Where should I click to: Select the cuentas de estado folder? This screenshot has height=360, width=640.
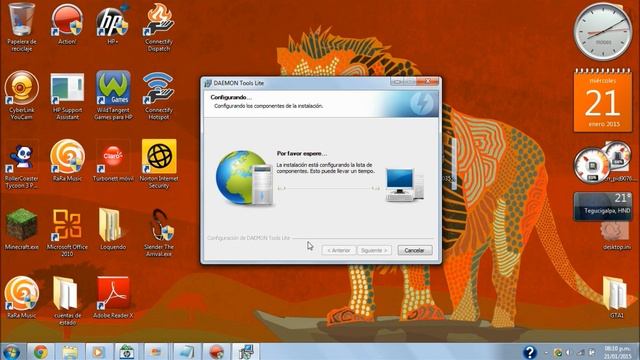[x=67, y=301]
